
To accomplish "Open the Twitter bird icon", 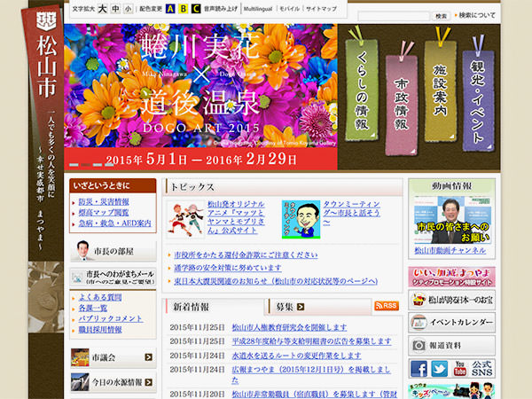I will click(x=441, y=369).
